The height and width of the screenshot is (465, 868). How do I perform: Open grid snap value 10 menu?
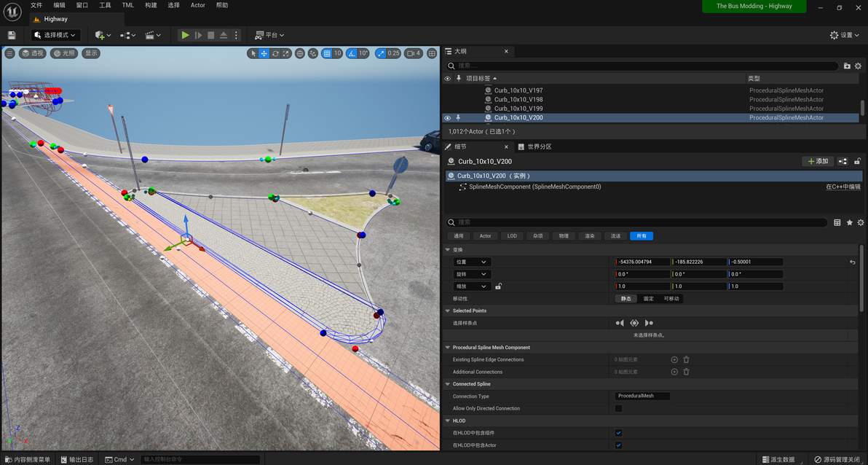click(x=337, y=53)
